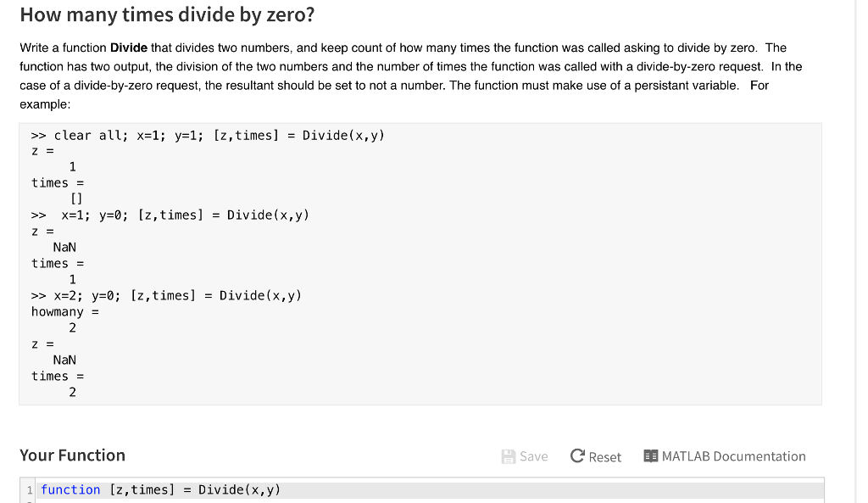This screenshot has width=868, height=503.
Task: Click the bold word Divide in description
Action: click(129, 48)
